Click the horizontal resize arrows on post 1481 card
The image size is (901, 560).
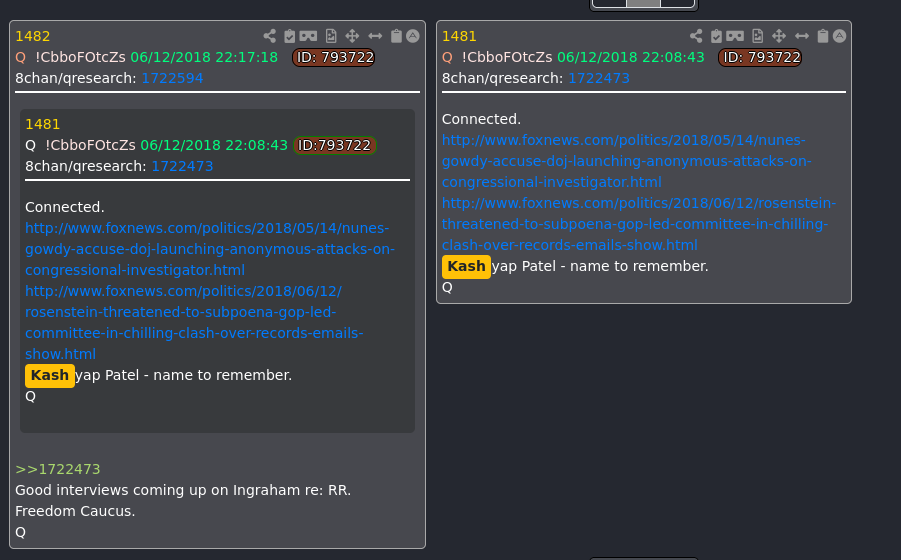click(802, 36)
